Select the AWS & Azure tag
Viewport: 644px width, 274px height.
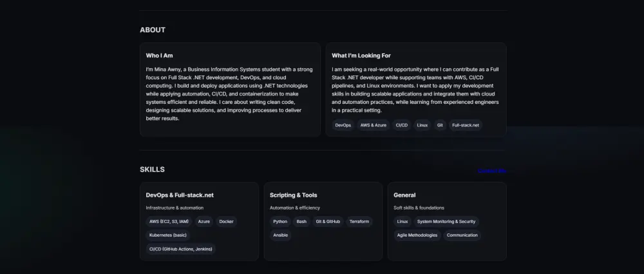(x=374, y=125)
